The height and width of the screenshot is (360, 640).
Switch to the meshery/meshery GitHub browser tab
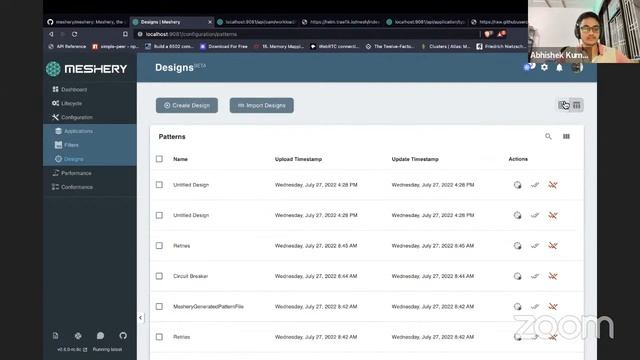86,22
